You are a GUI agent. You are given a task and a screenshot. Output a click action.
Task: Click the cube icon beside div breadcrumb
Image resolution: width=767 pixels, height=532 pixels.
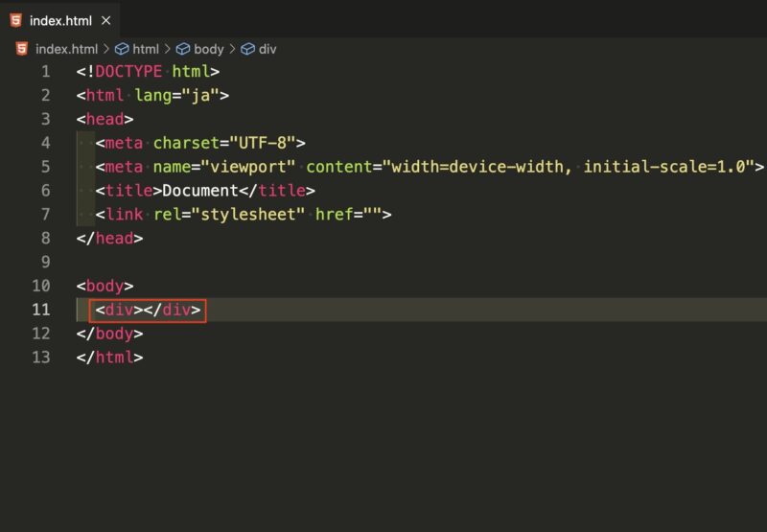coord(248,49)
